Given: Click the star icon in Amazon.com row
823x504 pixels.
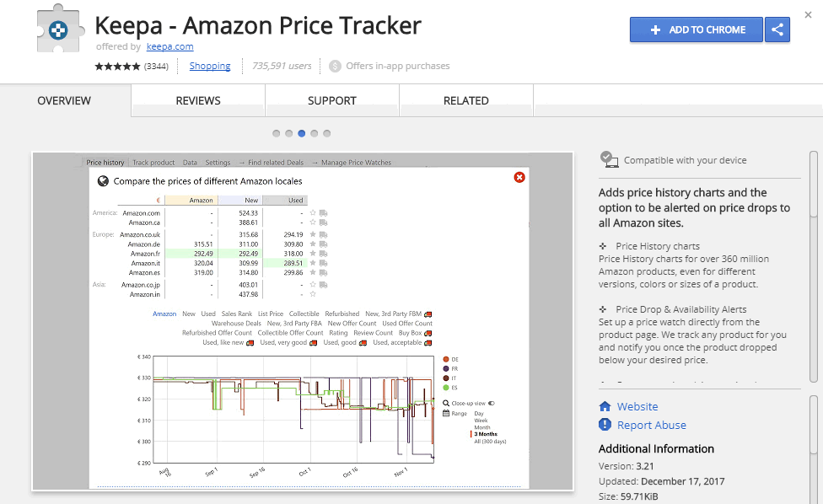Looking at the screenshot, I should [x=313, y=213].
